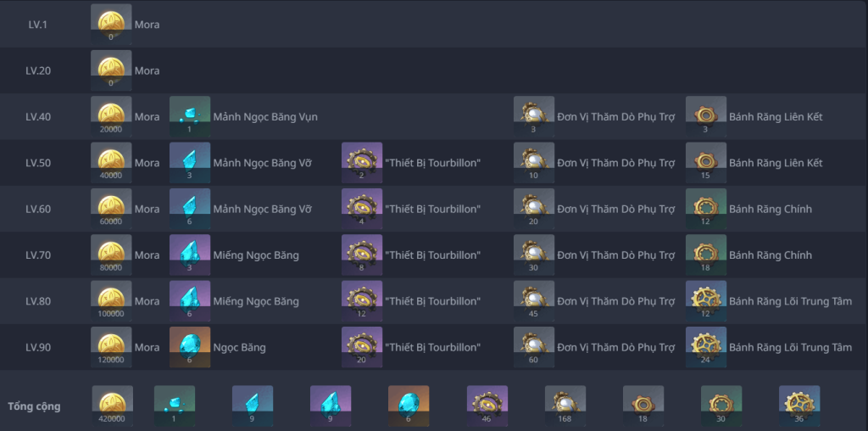Click the Tổng cộng total row label

(34, 406)
